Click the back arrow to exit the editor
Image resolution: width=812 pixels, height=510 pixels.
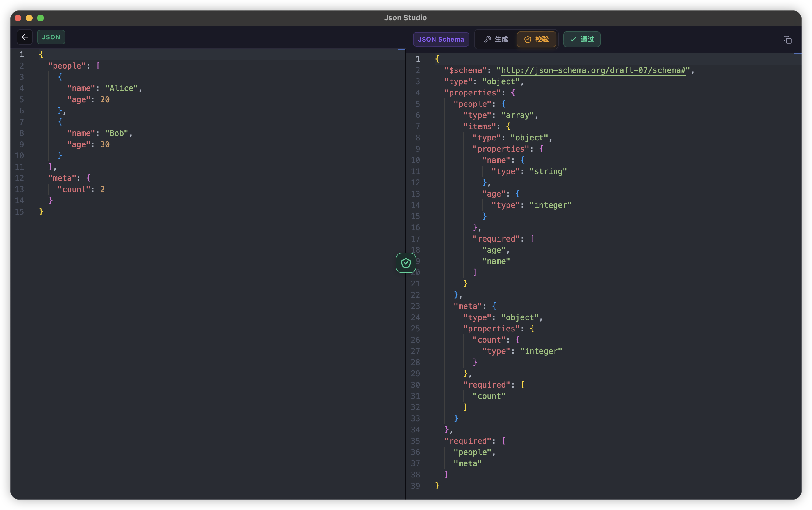pos(25,37)
